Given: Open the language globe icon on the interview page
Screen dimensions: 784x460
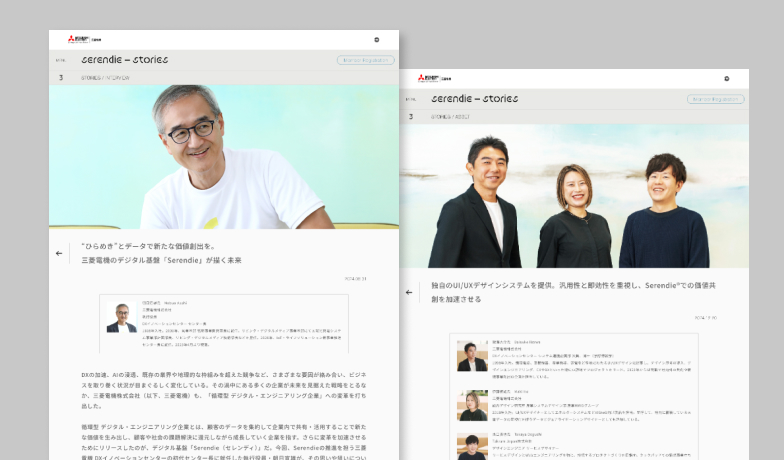Looking at the screenshot, I should [x=376, y=40].
